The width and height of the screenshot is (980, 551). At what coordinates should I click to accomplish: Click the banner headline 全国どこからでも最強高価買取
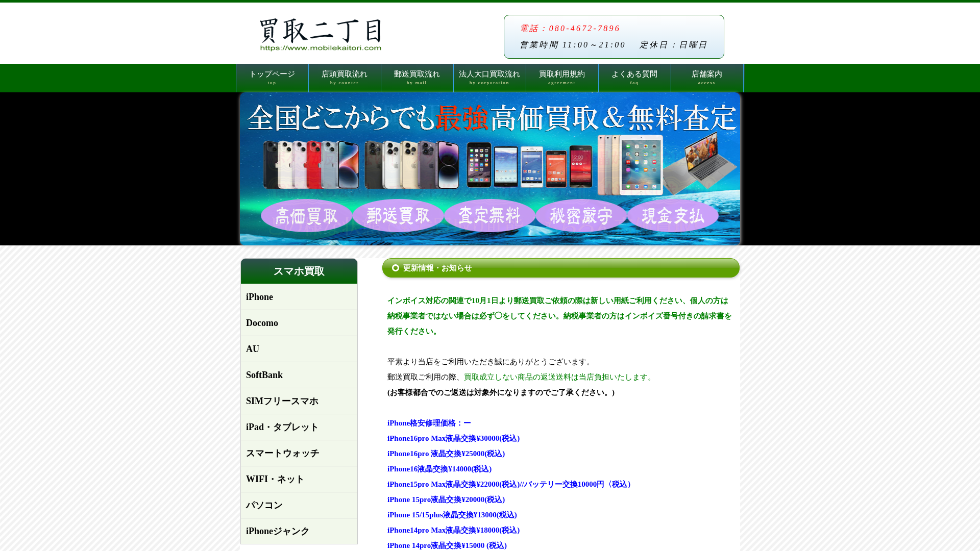point(492,118)
